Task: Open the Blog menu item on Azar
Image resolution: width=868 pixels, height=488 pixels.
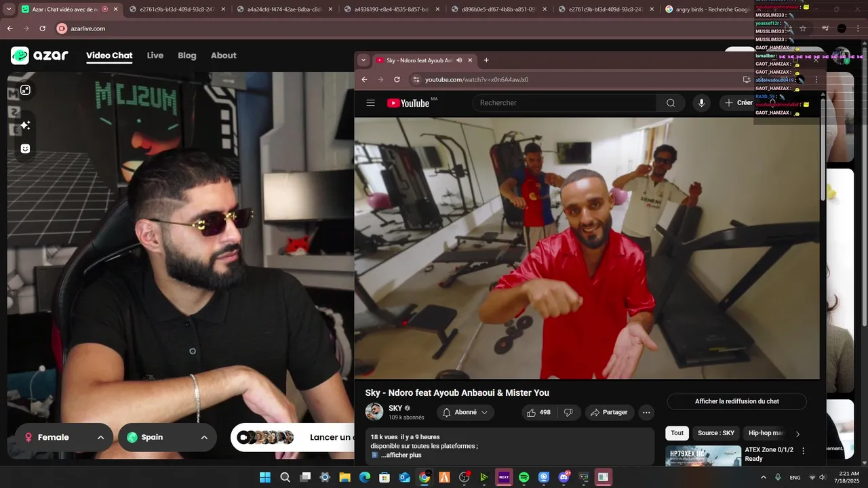Action: coord(187,56)
